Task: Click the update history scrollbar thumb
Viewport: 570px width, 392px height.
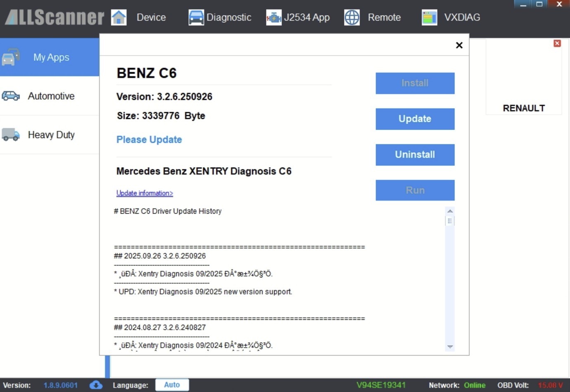Action: coord(450,221)
